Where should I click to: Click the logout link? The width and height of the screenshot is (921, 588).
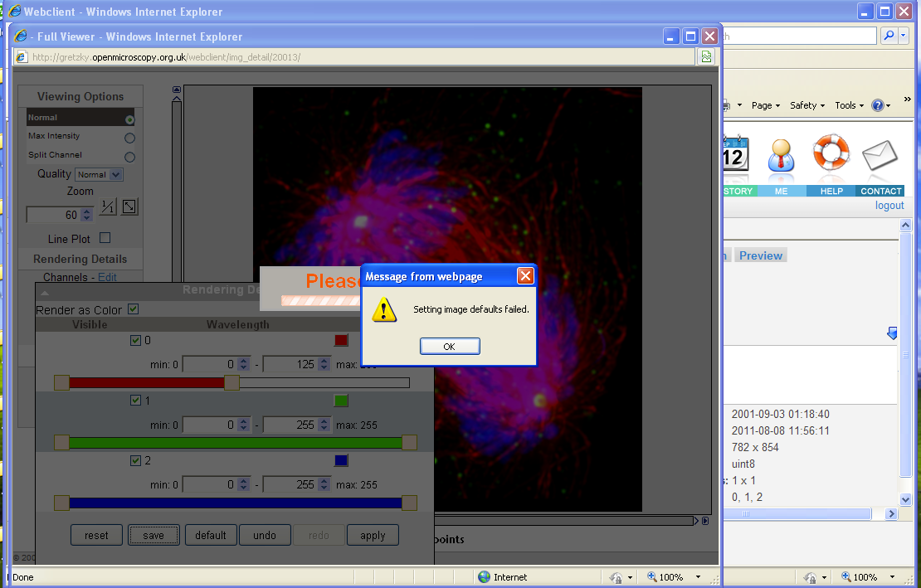(889, 206)
